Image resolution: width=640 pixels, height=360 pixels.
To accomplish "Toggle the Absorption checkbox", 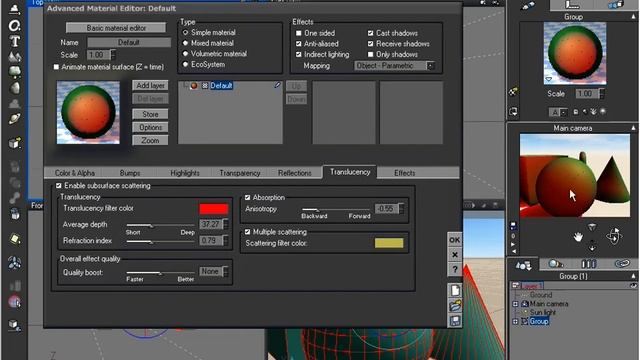I will click(247, 198).
